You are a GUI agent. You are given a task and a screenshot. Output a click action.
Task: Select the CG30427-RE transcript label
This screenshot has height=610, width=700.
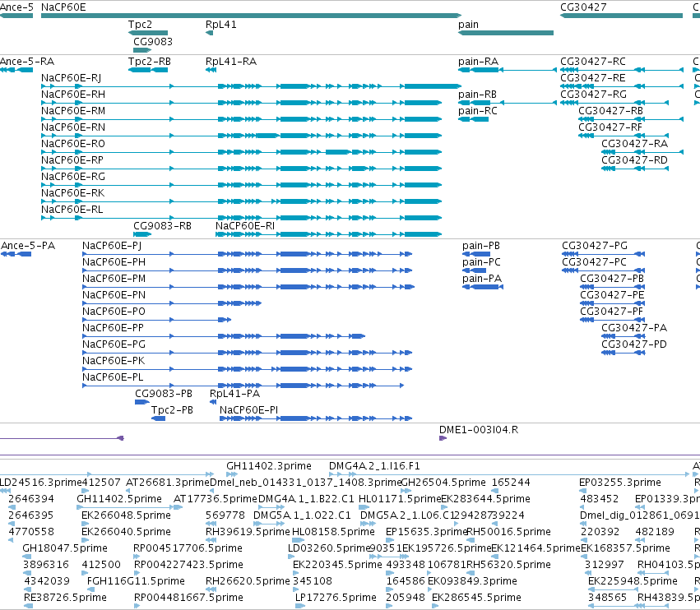click(x=593, y=78)
